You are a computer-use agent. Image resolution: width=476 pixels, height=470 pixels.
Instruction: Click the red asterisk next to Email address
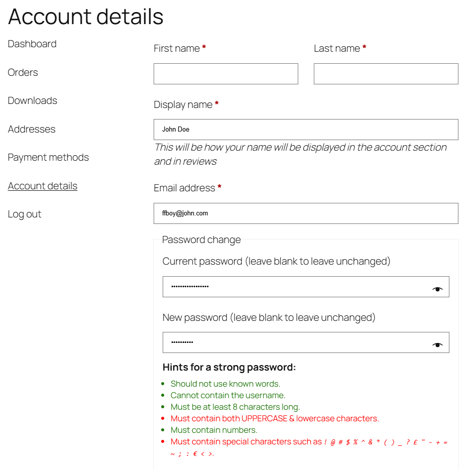(x=219, y=188)
